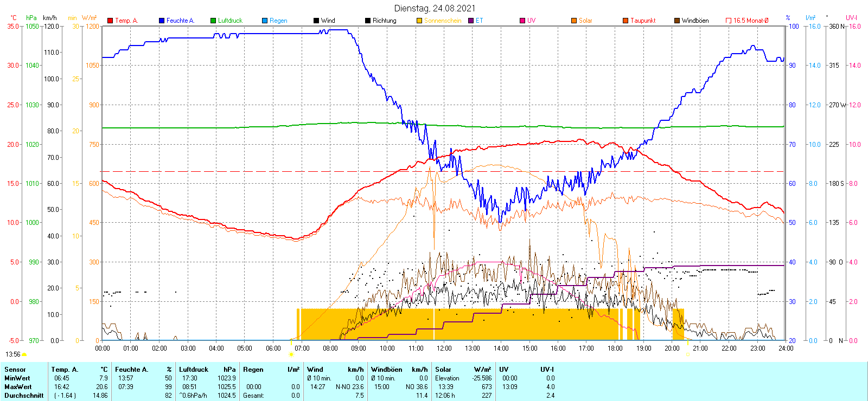Click the 18:00 time axis label
868x401 pixels.
[x=615, y=348]
